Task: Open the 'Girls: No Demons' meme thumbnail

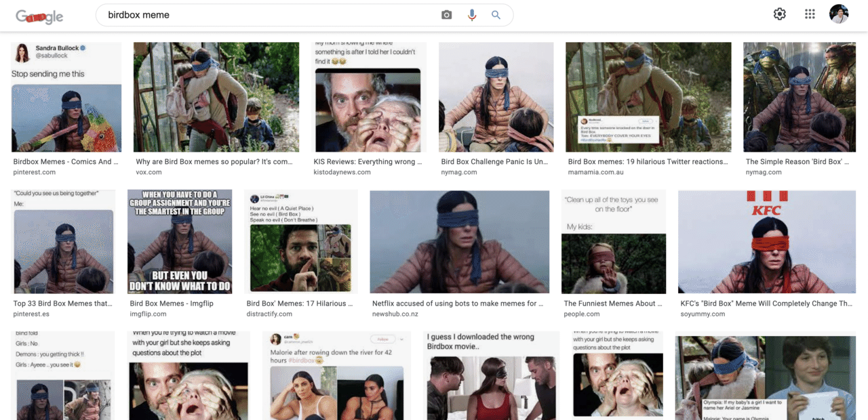Action: tap(63, 376)
